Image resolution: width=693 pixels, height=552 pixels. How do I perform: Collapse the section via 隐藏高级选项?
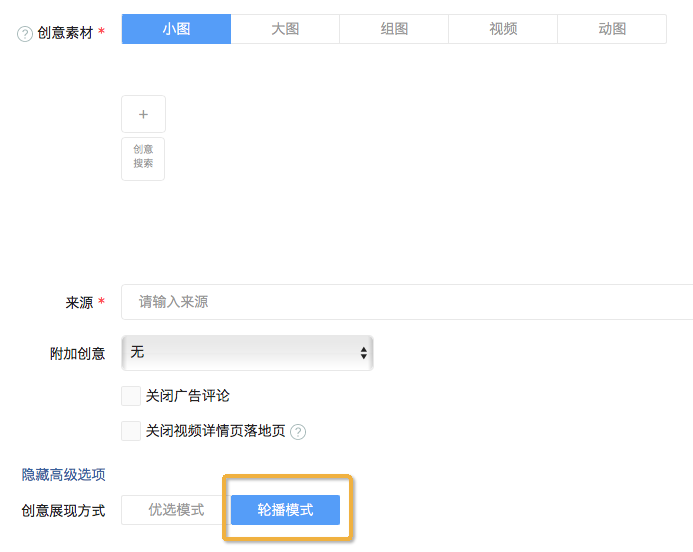[x=64, y=475]
